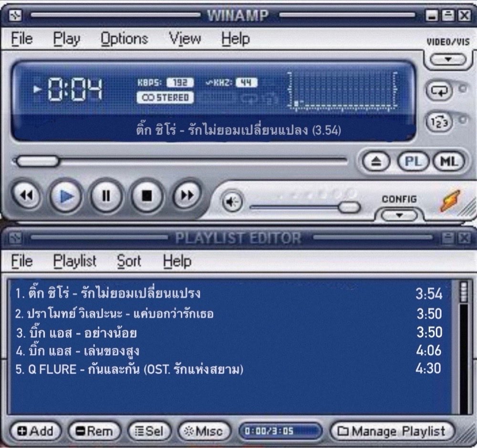
Task: Open the Help menu in Playlist Editor
Action: (177, 261)
